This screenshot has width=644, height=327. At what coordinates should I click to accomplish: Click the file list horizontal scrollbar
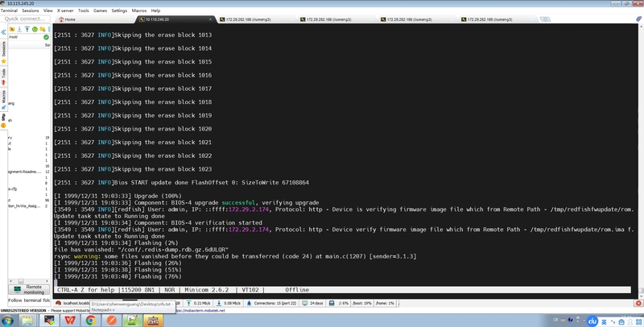(27, 281)
